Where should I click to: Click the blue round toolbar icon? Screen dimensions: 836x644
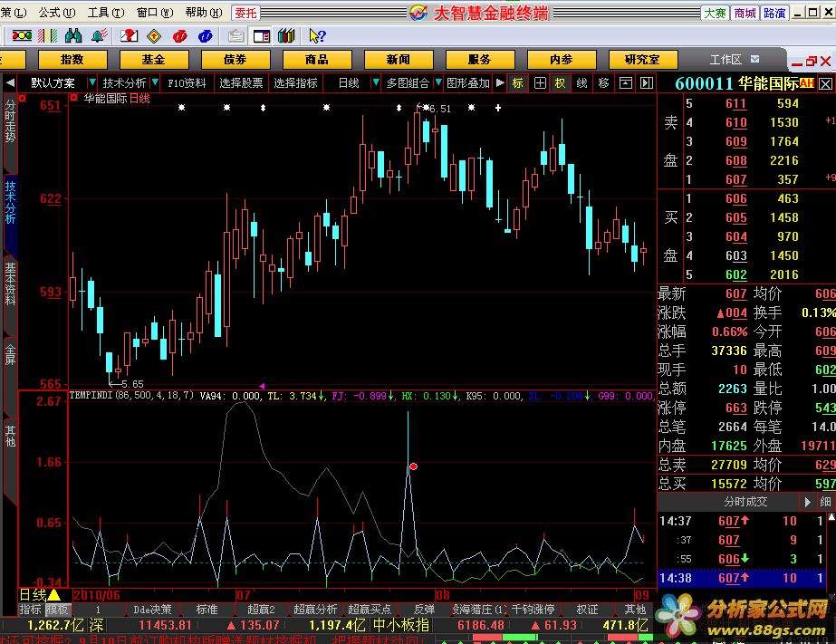point(206,35)
